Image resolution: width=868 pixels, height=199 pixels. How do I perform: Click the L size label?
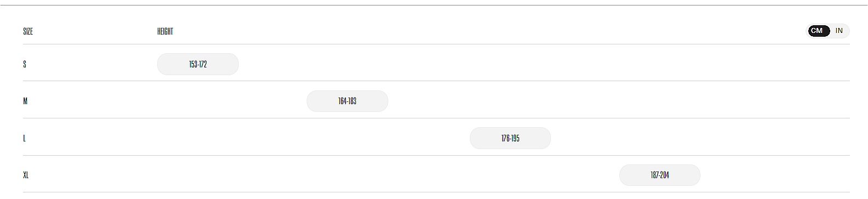click(x=24, y=138)
